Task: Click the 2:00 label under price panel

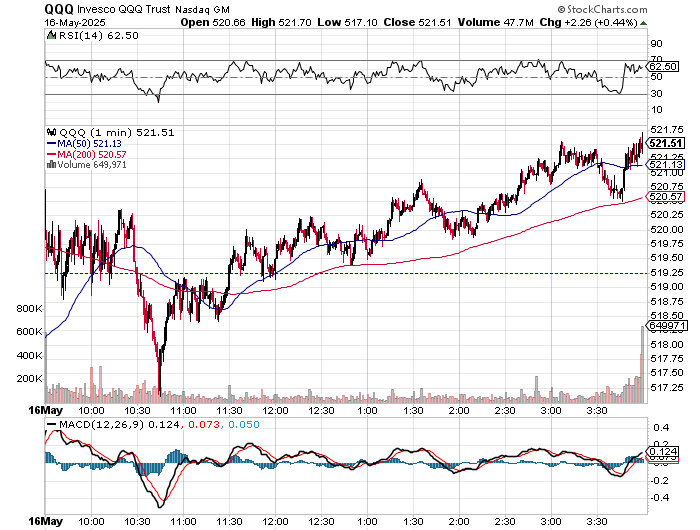Action: pyautogui.click(x=459, y=411)
